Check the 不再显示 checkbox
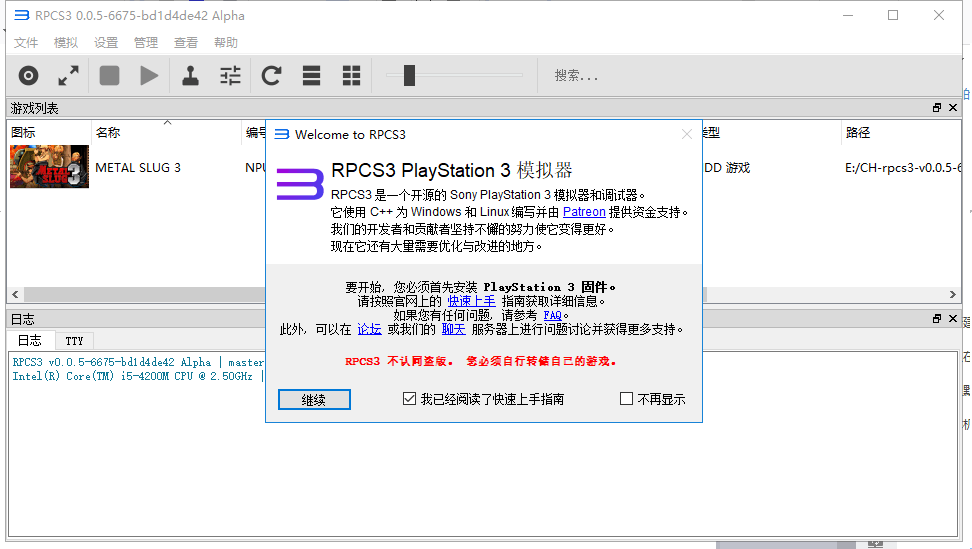Image resolution: width=972 pixels, height=549 pixels. (627, 399)
